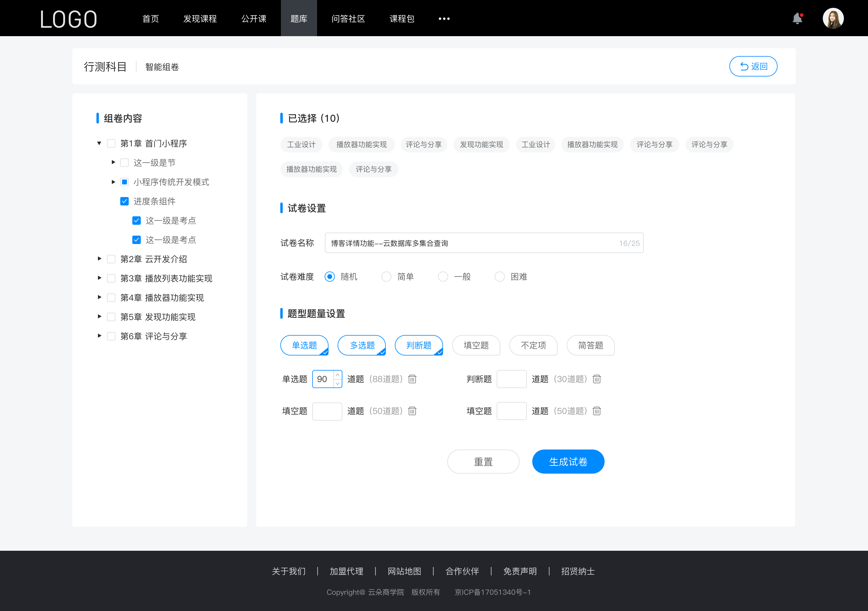
Task: Click the 题库 menu tab
Action: tap(297, 18)
